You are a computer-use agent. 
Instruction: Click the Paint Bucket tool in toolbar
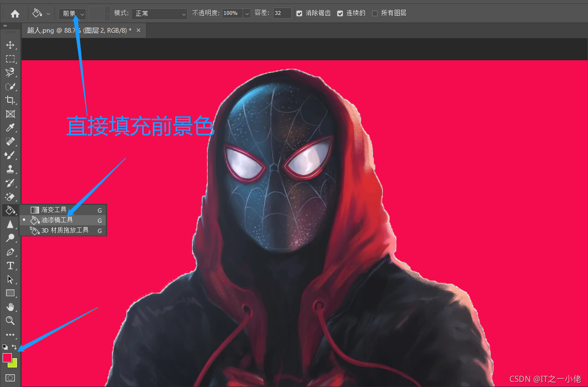10,210
